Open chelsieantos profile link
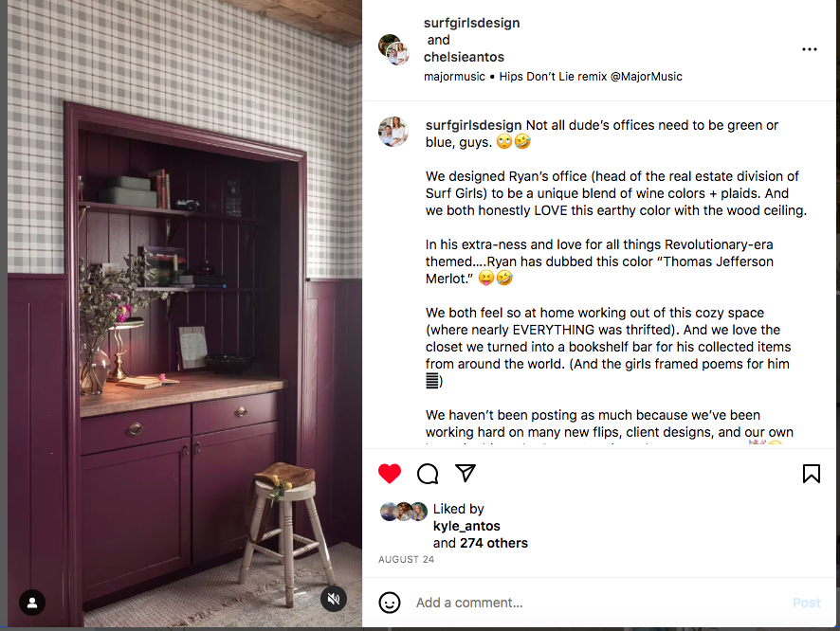840x631 pixels. tap(464, 57)
